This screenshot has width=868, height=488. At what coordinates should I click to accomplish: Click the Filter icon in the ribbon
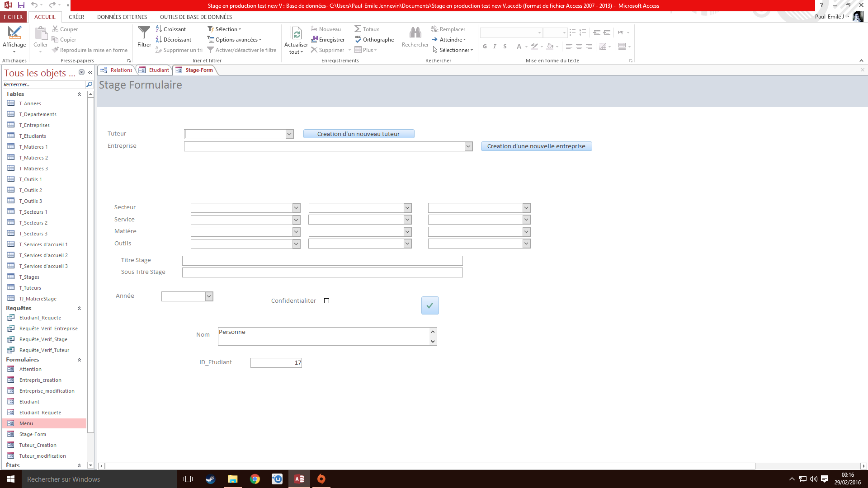coord(144,39)
